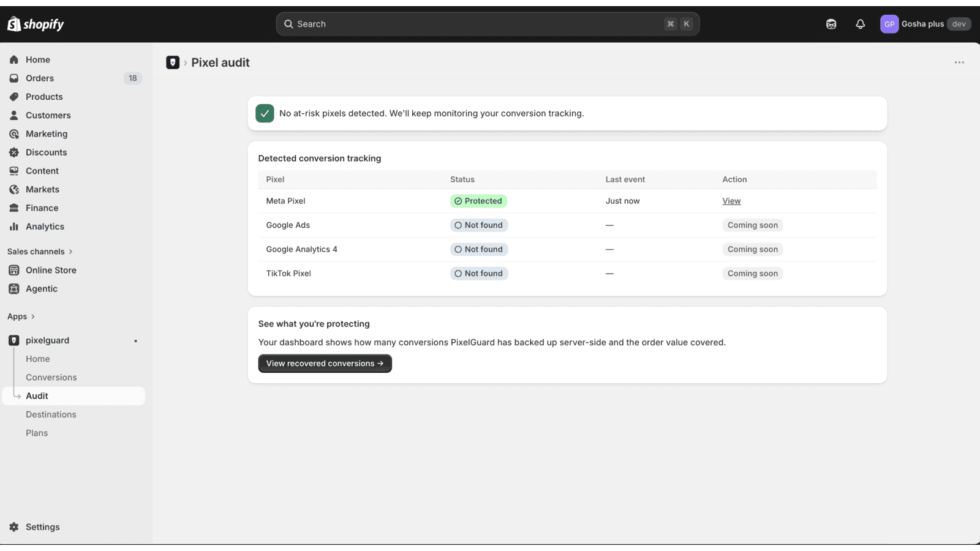The width and height of the screenshot is (980, 551).
Task: Open the Analytics sidebar icon
Action: (14, 227)
